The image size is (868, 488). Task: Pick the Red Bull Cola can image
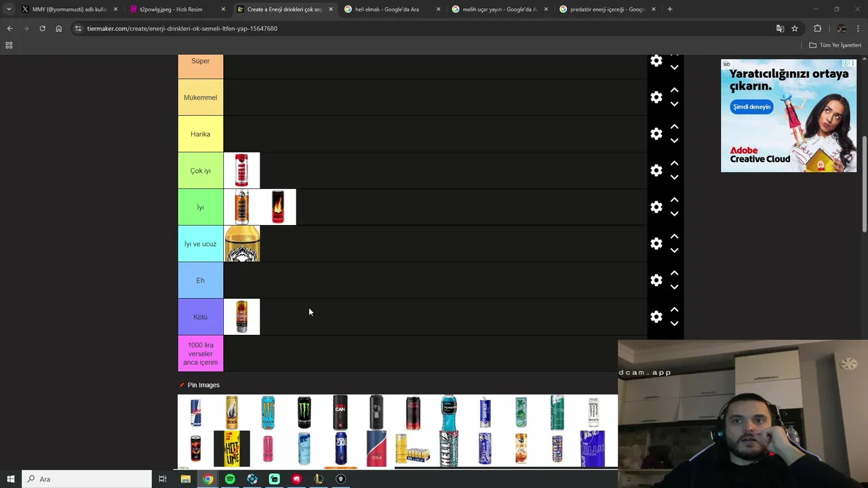point(376,449)
